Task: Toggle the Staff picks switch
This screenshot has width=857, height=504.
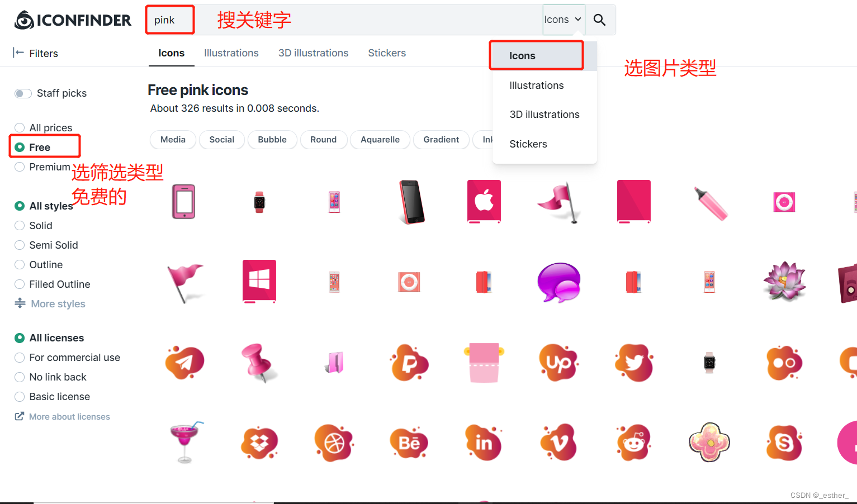Action: [23, 93]
